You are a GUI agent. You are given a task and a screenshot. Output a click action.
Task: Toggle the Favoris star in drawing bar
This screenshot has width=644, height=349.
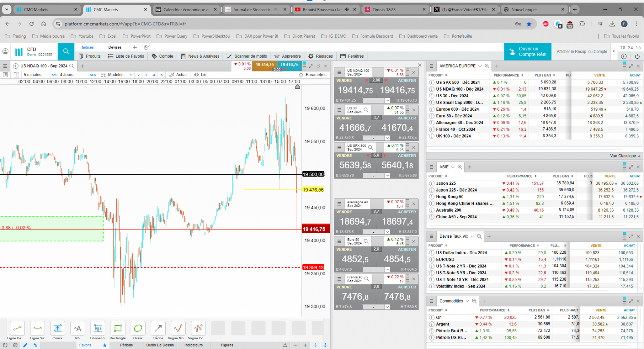pos(104,345)
